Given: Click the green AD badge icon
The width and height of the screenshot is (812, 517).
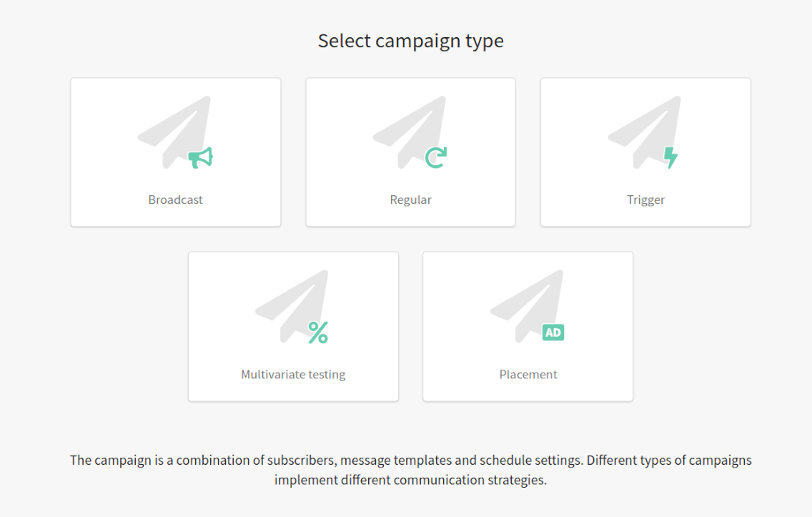Looking at the screenshot, I should pyautogui.click(x=553, y=333).
